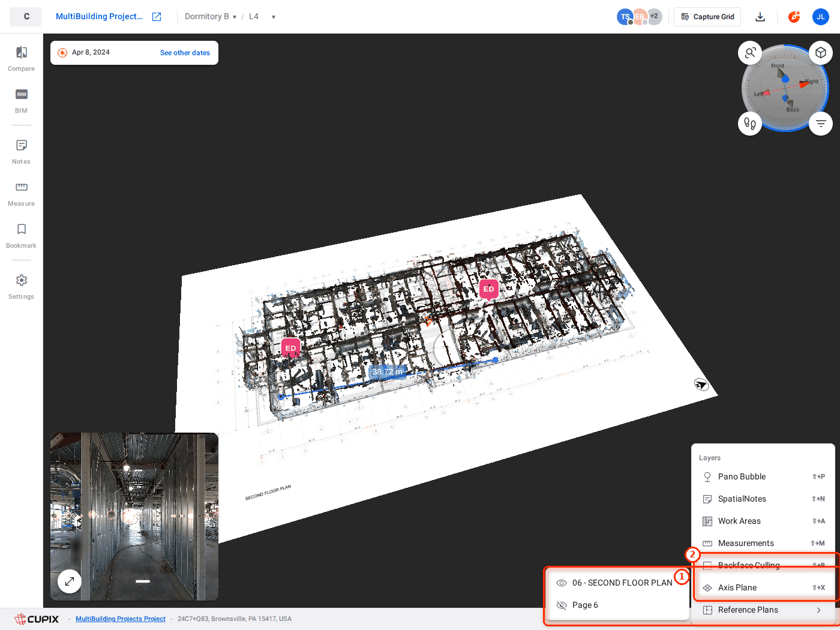840x630 pixels.
Task: Hide 06 - SECOND FLOOR PLAN eye icon
Action: [x=562, y=583]
